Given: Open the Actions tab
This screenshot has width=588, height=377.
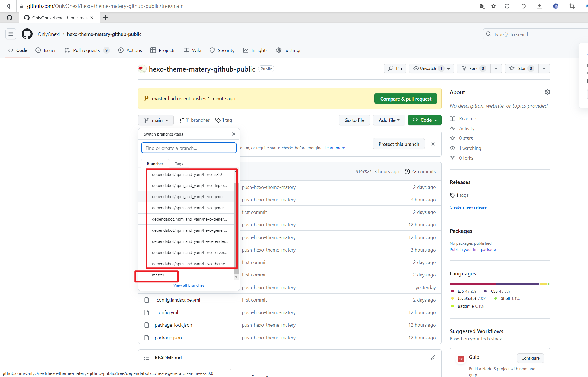Looking at the screenshot, I should pyautogui.click(x=130, y=50).
